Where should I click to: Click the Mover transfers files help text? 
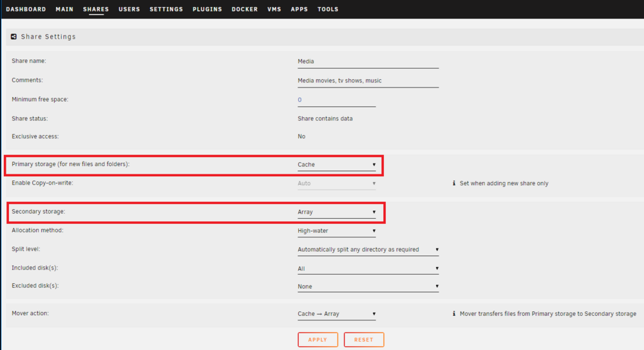pos(548,314)
